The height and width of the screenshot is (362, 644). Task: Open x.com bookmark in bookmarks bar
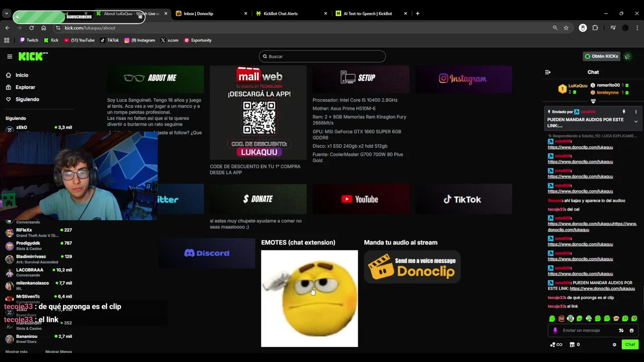click(x=170, y=40)
